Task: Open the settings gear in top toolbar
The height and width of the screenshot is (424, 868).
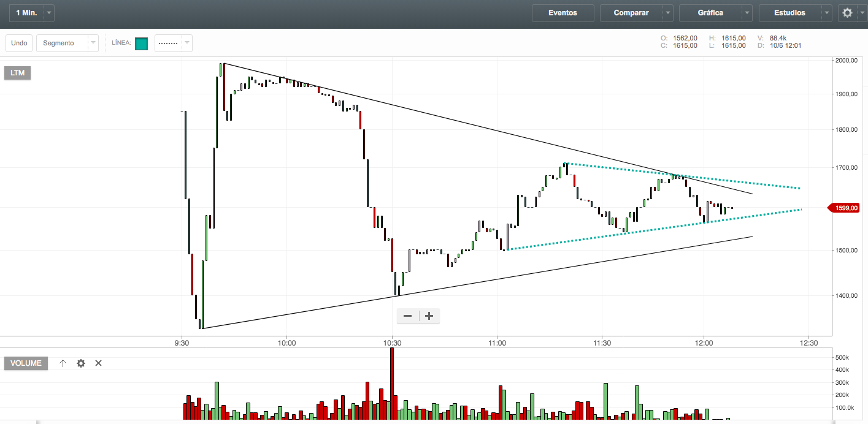Action: 847,13
